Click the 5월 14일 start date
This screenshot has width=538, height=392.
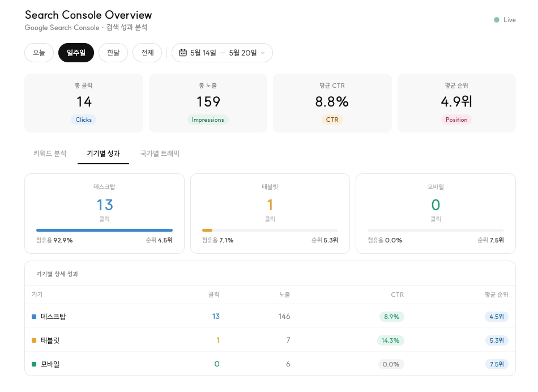203,53
